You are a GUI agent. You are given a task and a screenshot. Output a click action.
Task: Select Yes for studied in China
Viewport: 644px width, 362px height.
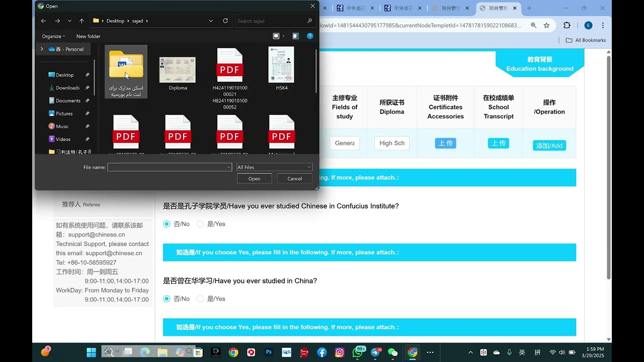point(200,299)
